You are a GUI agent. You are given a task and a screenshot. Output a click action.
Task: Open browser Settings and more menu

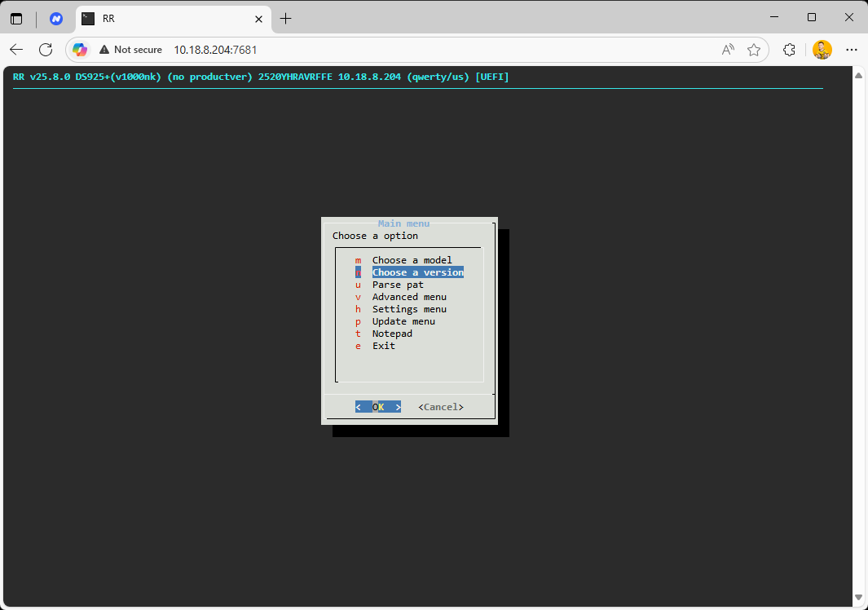point(852,50)
